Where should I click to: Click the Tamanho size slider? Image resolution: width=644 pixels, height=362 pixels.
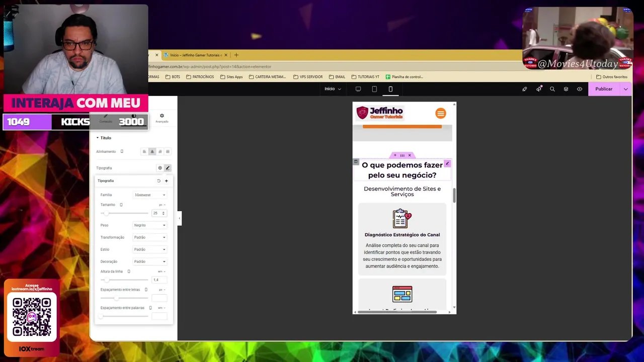pyautogui.click(x=124, y=213)
